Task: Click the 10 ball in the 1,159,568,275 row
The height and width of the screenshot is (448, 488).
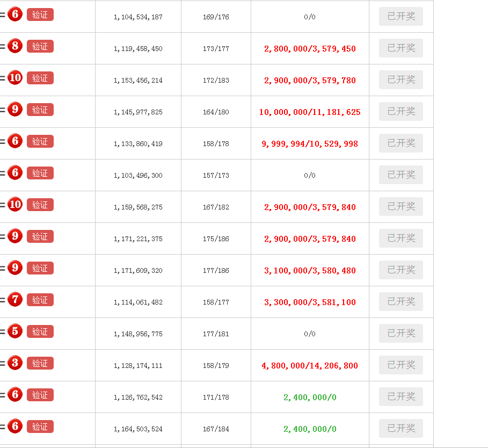Action: pos(15,205)
